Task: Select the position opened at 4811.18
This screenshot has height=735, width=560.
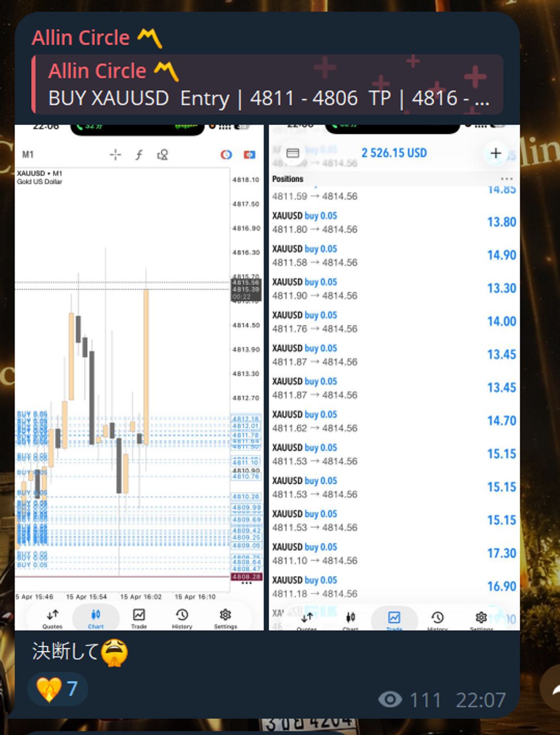Action: (394, 587)
